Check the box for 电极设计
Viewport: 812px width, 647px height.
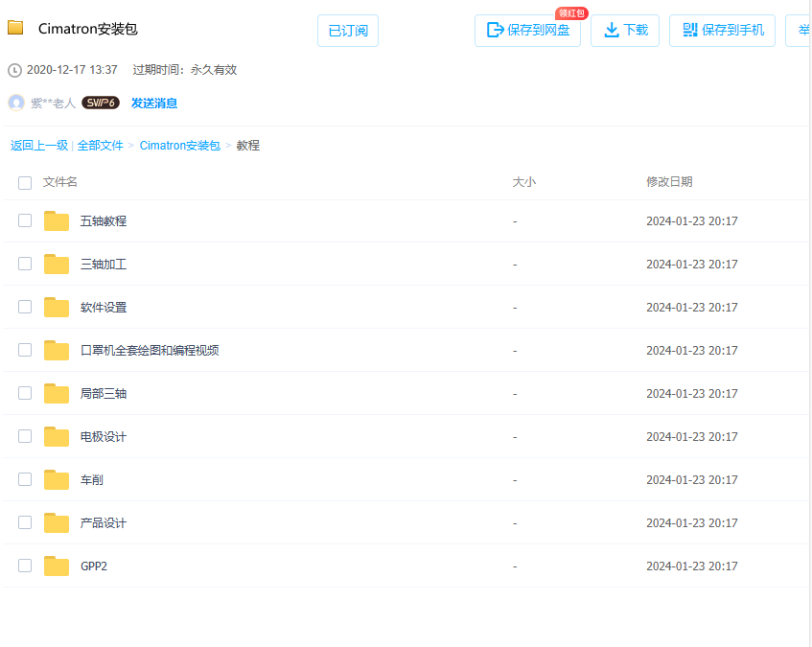25,436
